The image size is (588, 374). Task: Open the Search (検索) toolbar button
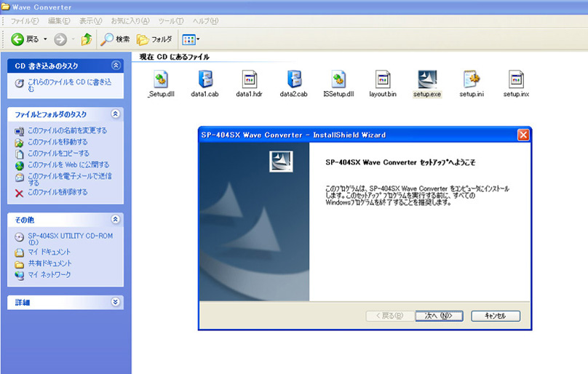(x=115, y=39)
